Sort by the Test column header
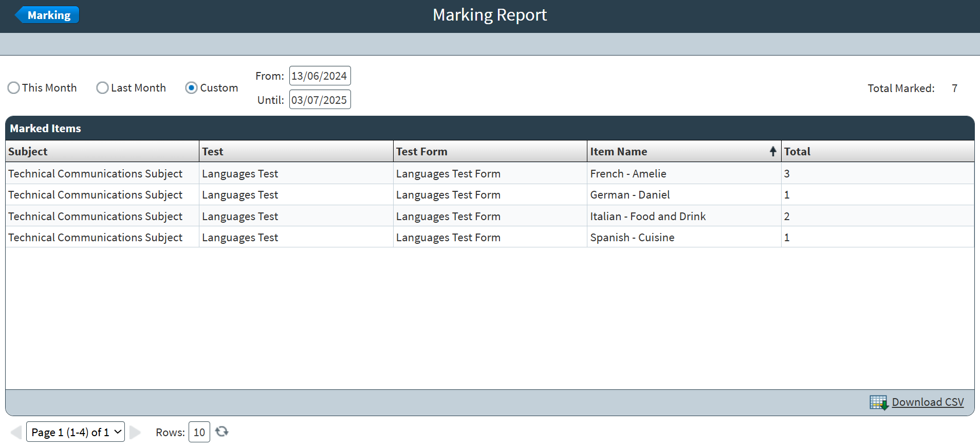This screenshot has height=448, width=980. (x=213, y=152)
